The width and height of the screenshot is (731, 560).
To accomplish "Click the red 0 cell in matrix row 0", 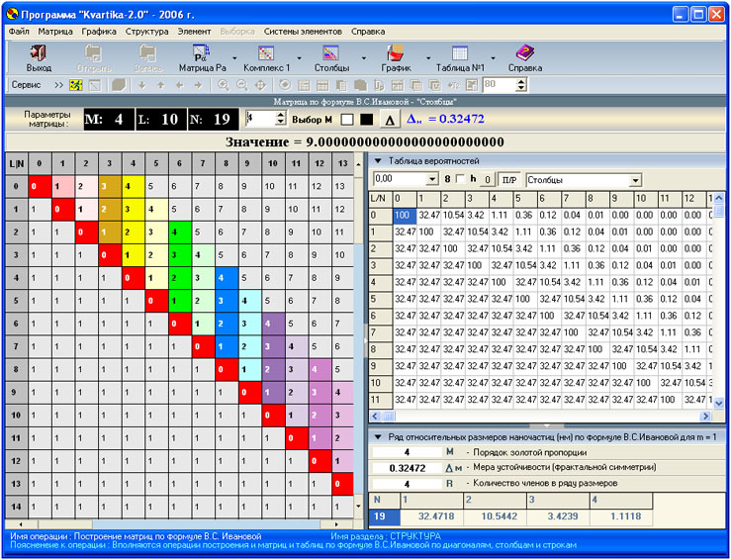I will [x=40, y=187].
